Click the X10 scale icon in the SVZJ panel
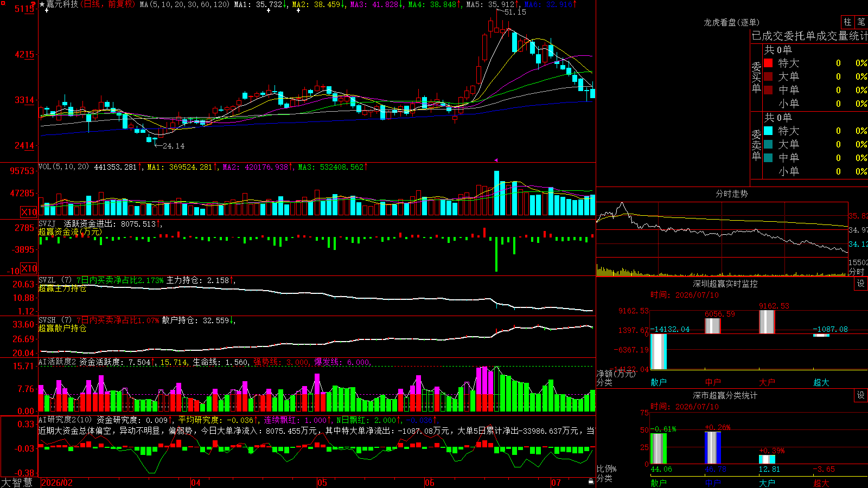868x488 pixels. (29, 268)
